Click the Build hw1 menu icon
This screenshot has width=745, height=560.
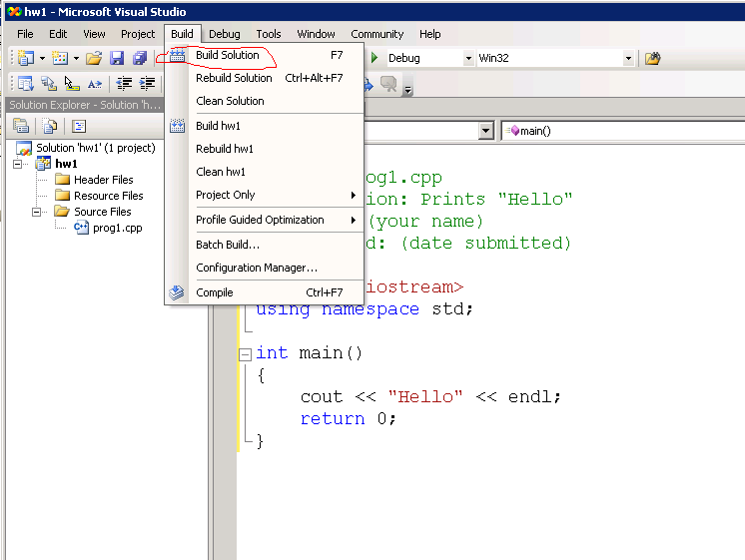coord(177,126)
